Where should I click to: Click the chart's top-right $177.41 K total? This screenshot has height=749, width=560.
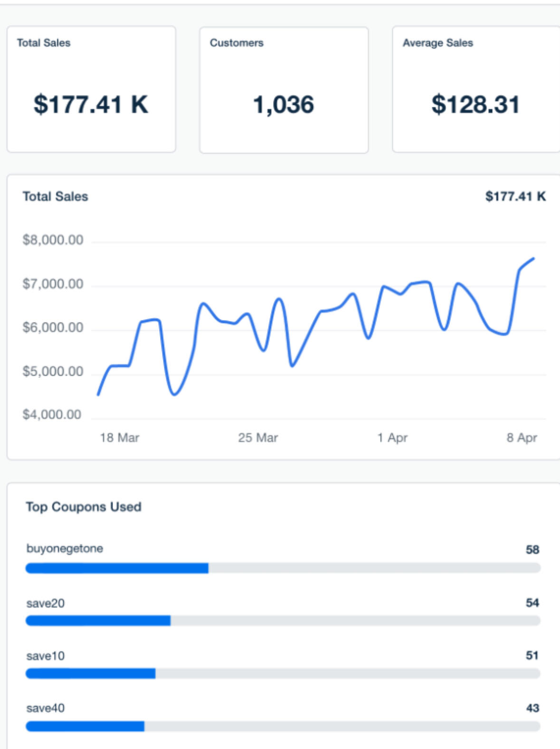coord(515,197)
